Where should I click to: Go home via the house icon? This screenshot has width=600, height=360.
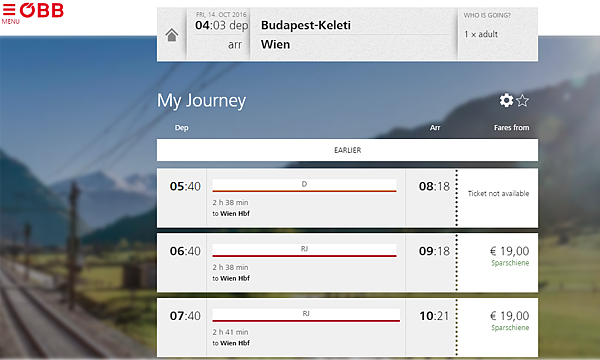pos(172,35)
